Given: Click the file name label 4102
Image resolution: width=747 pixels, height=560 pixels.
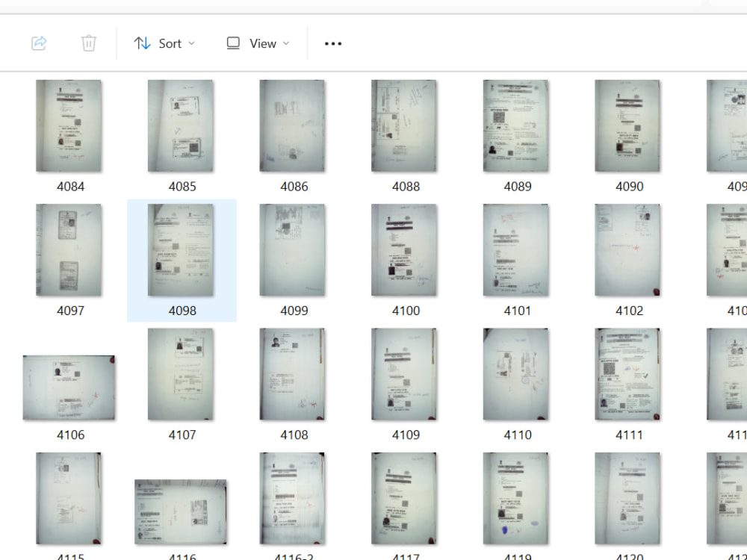Looking at the screenshot, I should click(x=629, y=311).
